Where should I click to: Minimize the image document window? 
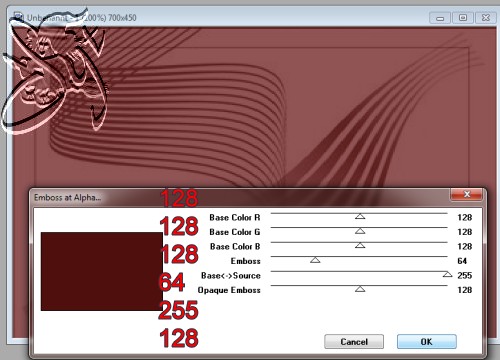point(440,18)
